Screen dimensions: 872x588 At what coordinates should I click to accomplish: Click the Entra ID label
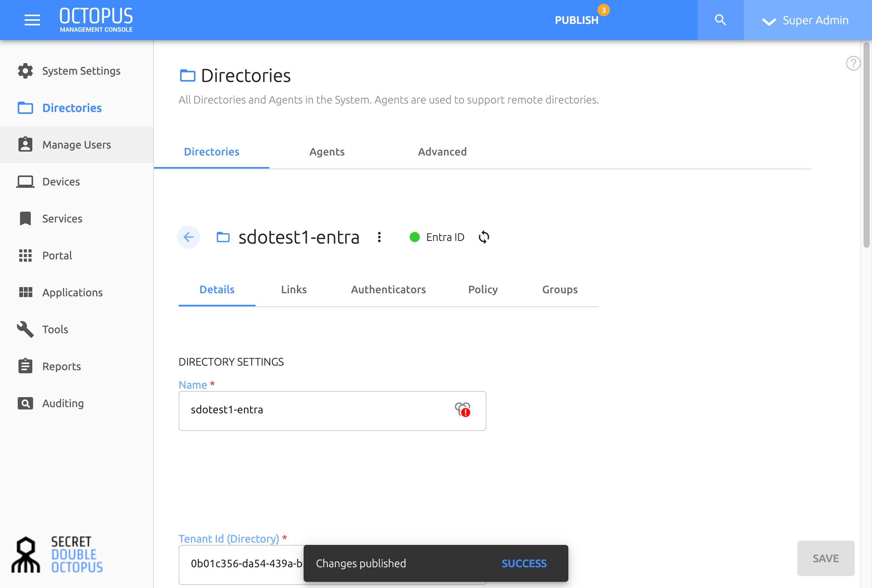coord(445,237)
